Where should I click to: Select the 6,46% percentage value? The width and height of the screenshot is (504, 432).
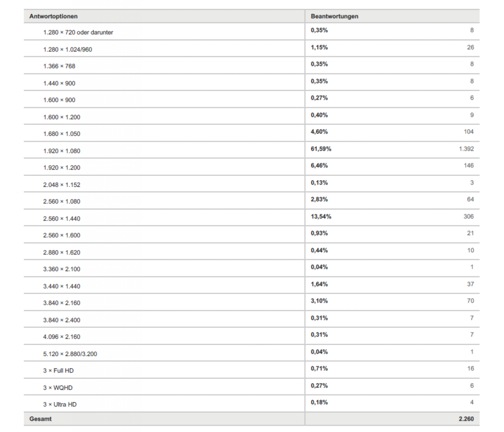(319, 165)
